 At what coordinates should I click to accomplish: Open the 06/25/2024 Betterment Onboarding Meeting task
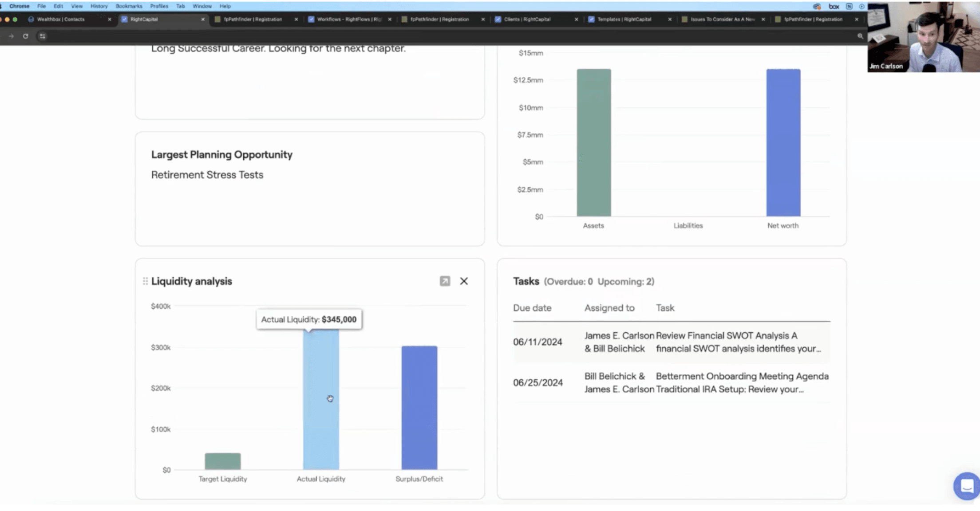coord(672,383)
